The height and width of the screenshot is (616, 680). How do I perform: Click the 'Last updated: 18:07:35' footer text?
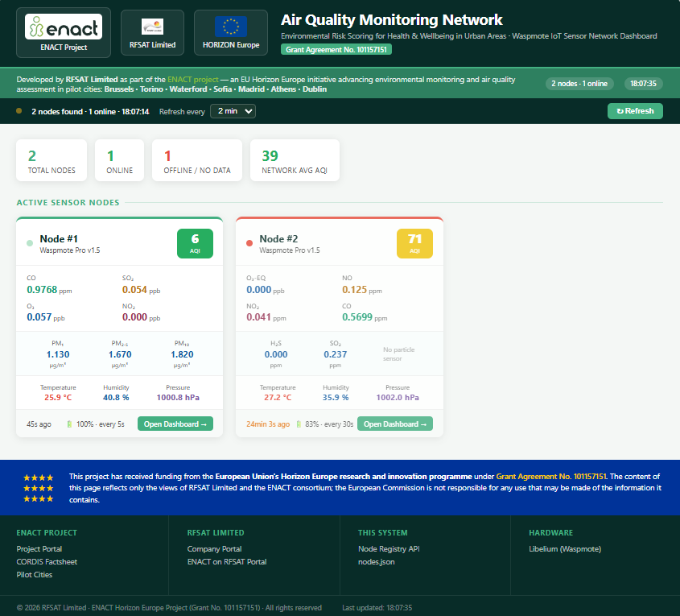tap(377, 608)
